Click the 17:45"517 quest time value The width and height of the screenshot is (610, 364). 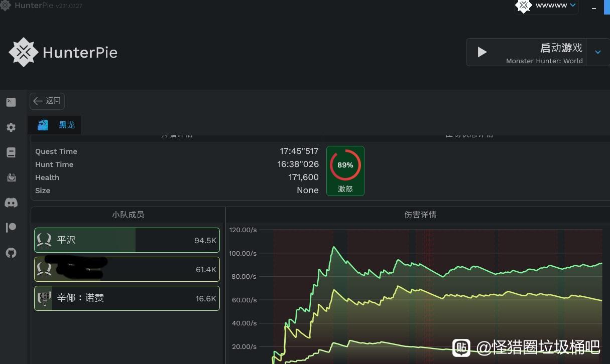point(299,151)
